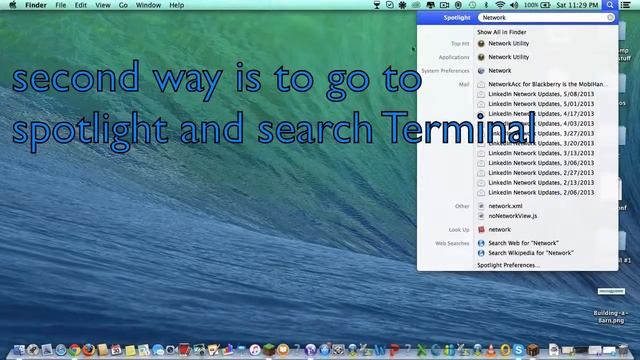Click the Bluetooth menu bar icon
640x360 pixels.
(x=486, y=5)
